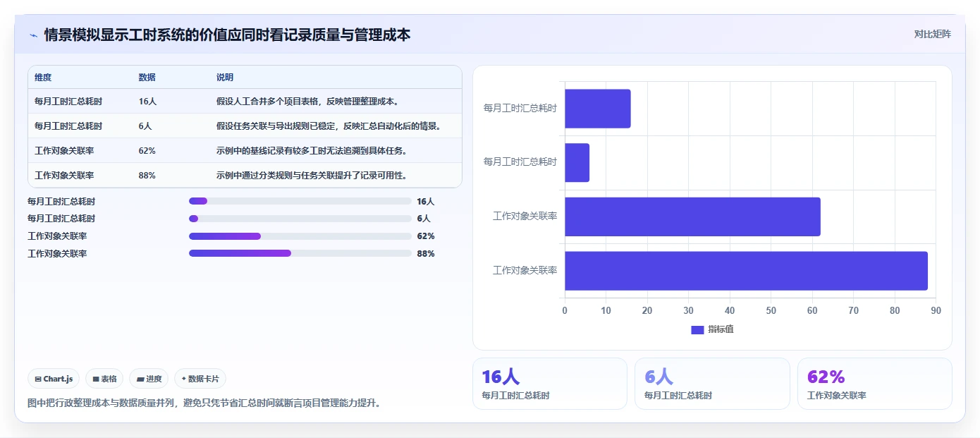Select the 表格 chip

[104, 379]
